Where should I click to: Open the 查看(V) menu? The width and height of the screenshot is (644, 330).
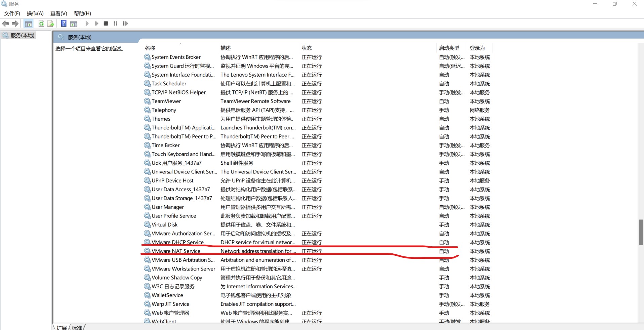pyautogui.click(x=58, y=13)
